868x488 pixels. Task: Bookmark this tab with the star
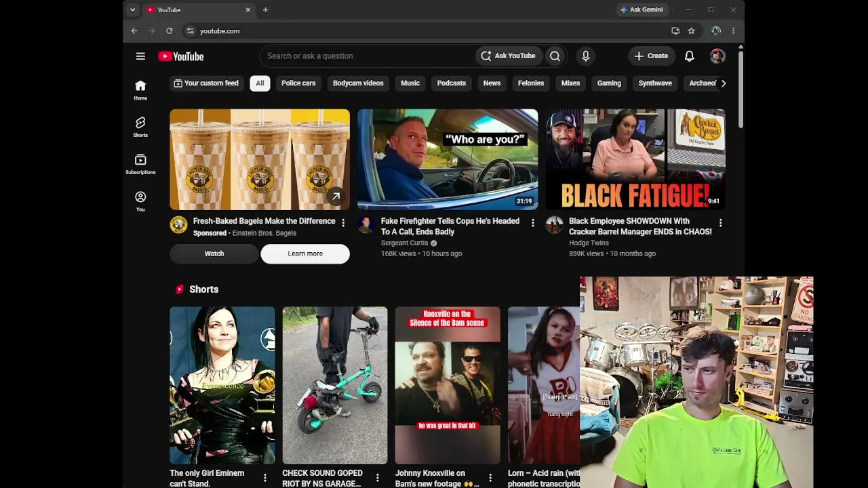(691, 30)
